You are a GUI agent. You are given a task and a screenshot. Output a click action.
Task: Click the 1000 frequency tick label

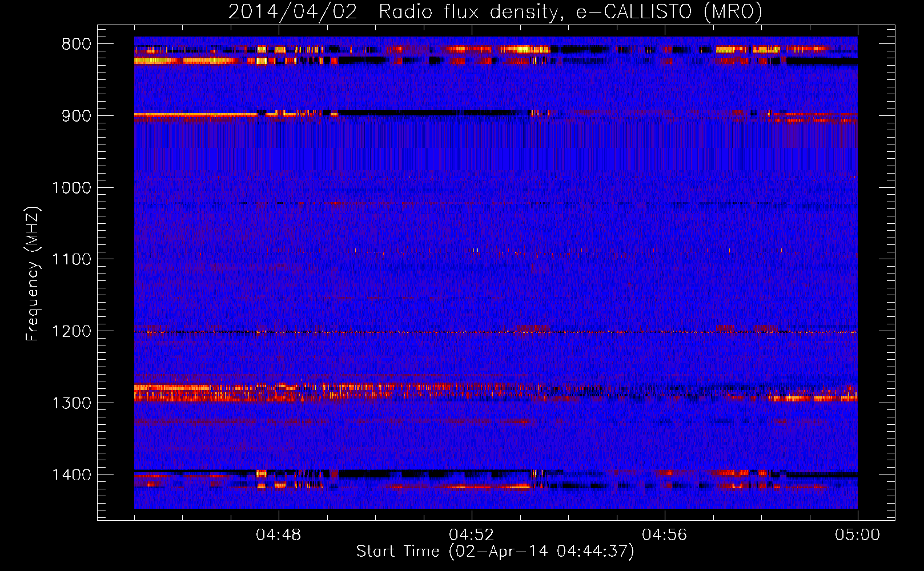(71, 188)
